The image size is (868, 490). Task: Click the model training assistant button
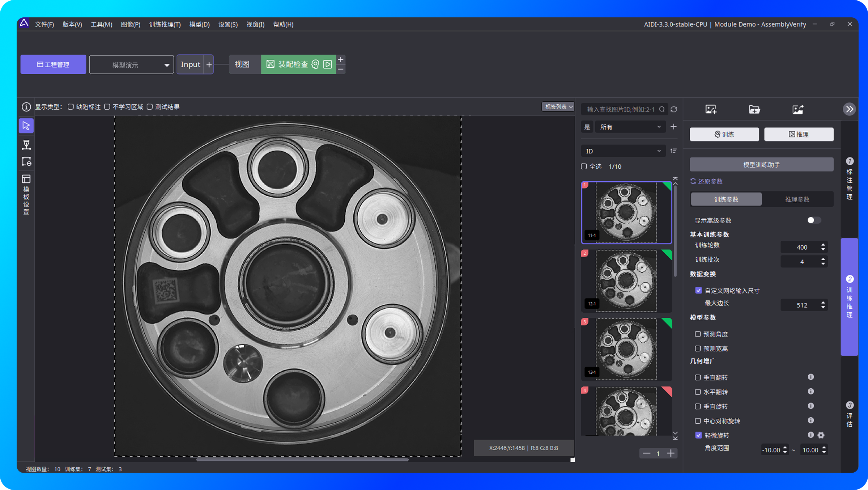click(761, 165)
